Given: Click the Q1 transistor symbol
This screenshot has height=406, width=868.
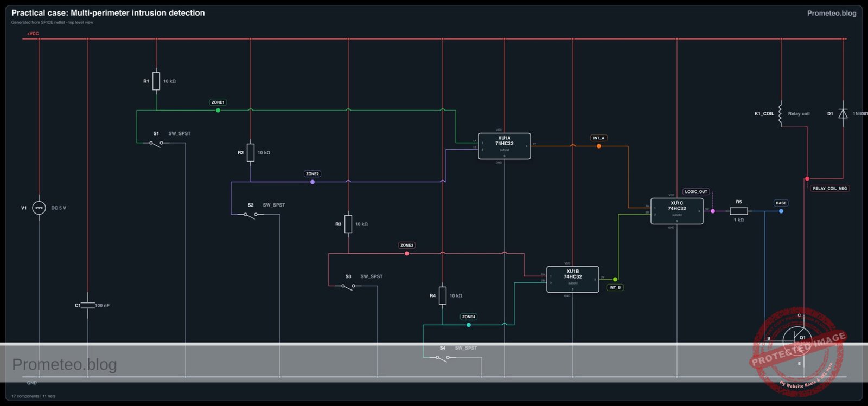Looking at the screenshot, I should click(797, 340).
